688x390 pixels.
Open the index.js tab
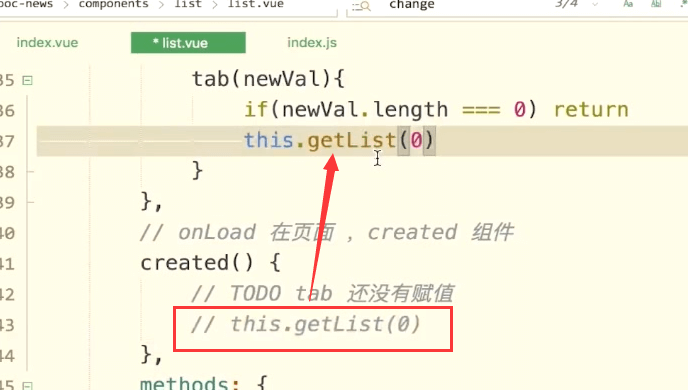[x=312, y=43]
